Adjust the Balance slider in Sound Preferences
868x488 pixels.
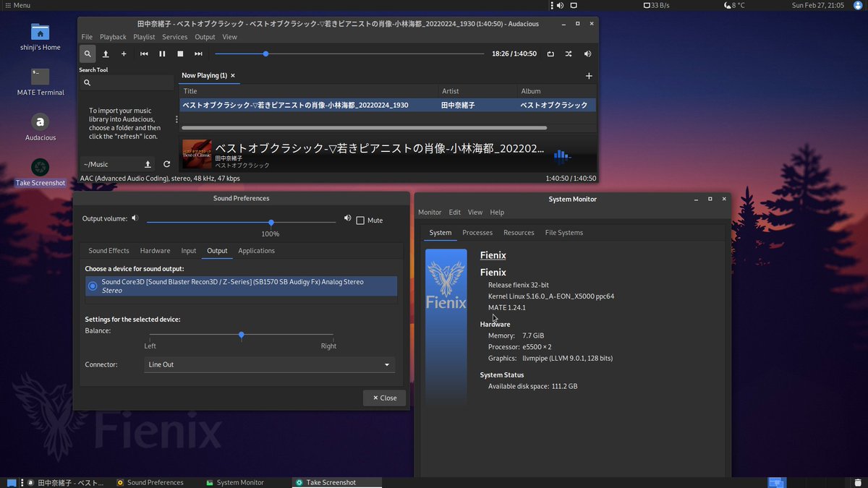[x=241, y=335]
